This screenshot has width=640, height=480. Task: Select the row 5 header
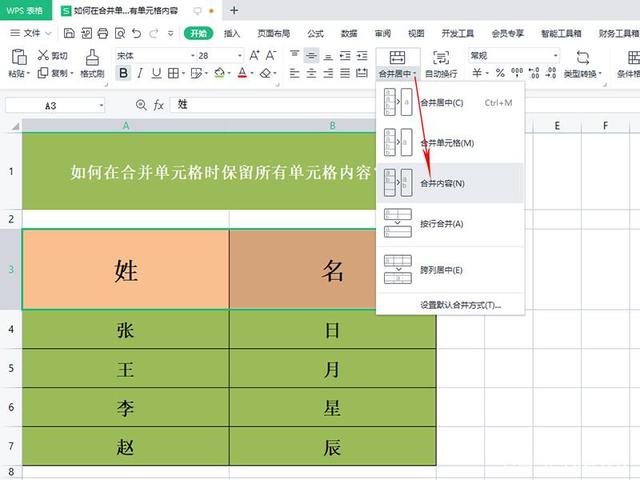coord(11,368)
